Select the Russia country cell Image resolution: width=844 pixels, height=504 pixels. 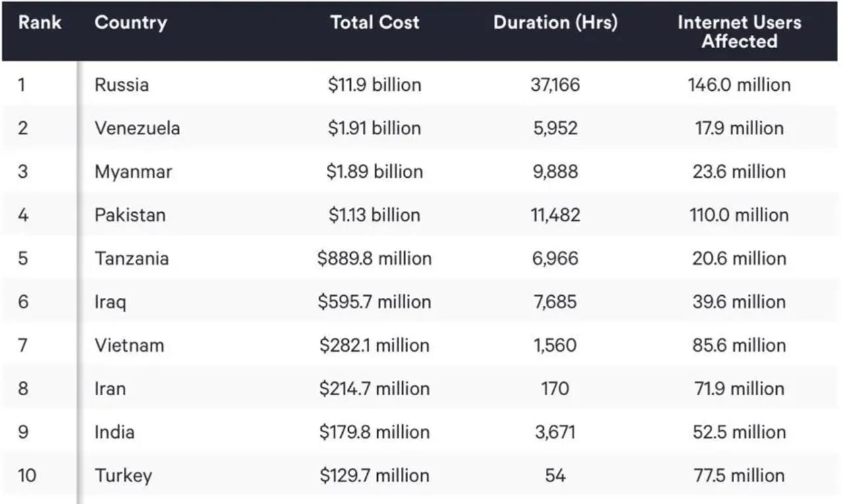pyautogui.click(x=121, y=84)
